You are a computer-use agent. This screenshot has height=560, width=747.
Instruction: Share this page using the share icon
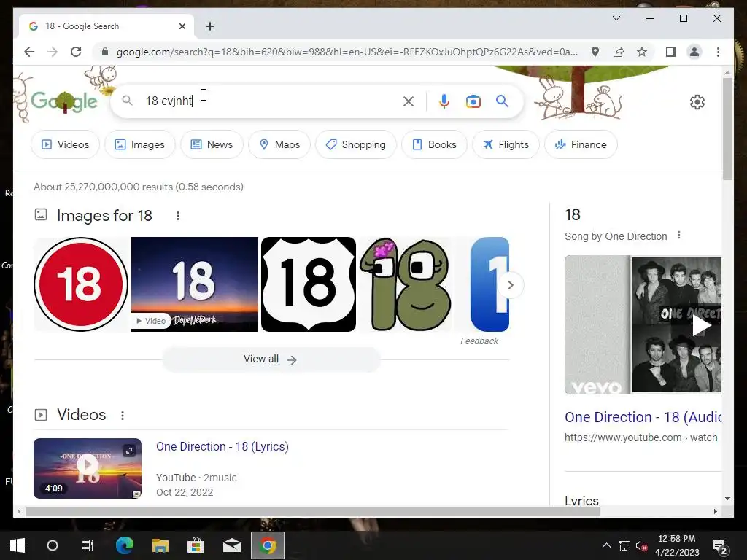pos(619,52)
